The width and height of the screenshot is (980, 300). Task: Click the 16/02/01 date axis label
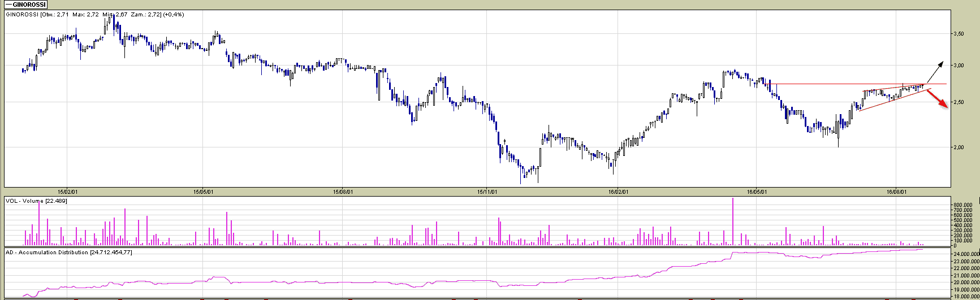point(618,192)
